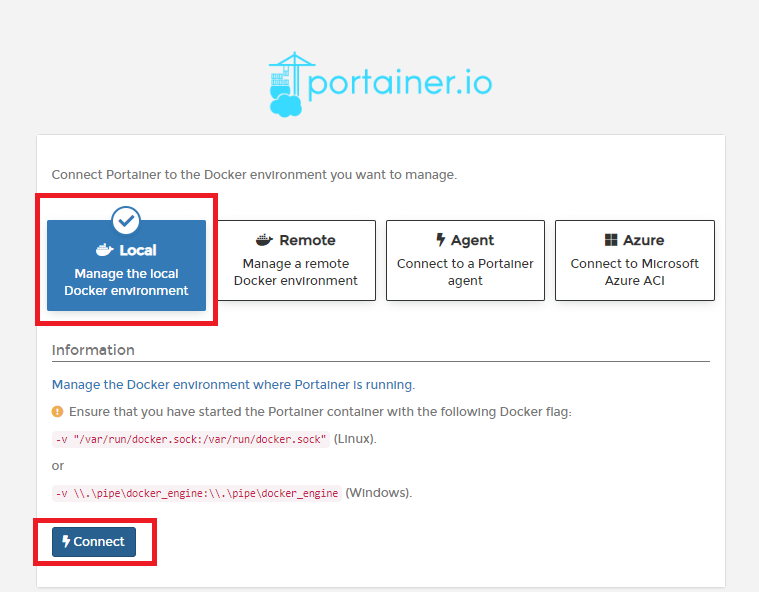Click the orange warning icon before Ensure
Viewport: 759px width, 592px height.
[x=57, y=411]
